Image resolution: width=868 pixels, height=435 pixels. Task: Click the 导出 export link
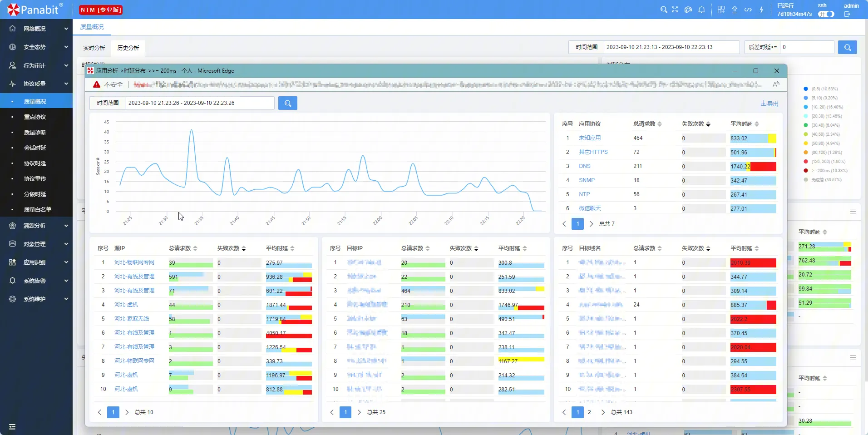coord(769,104)
